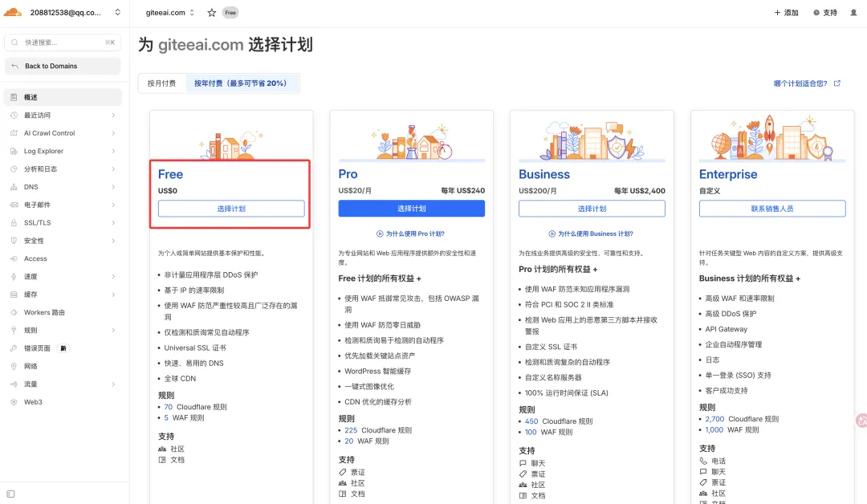This screenshot has height=504, width=867.
Task: Click the Free plan badge in header
Action: [x=230, y=13]
